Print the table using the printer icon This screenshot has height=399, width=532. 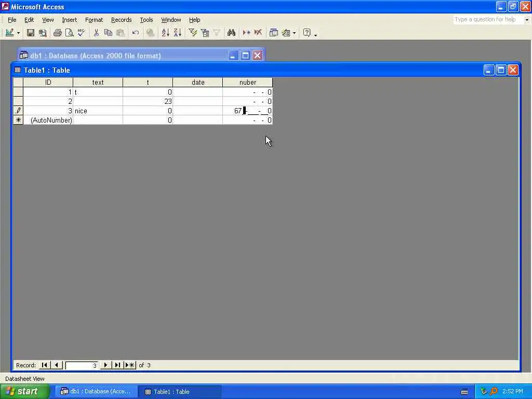(57, 33)
